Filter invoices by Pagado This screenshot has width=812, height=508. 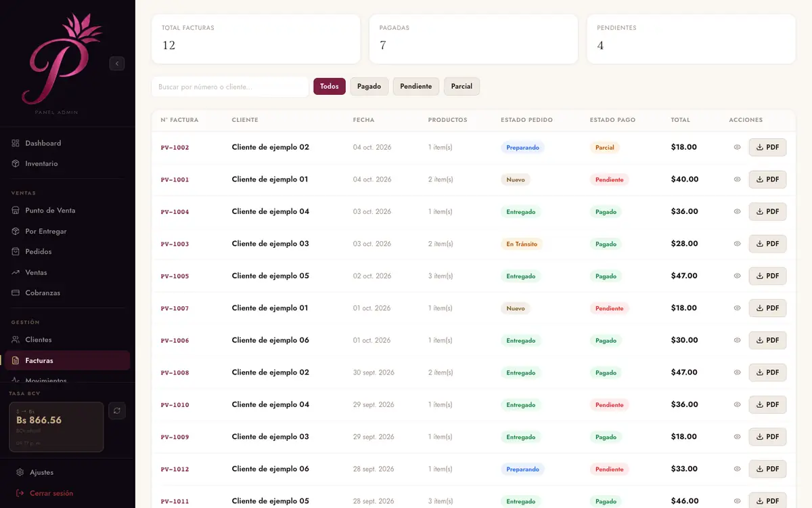pyautogui.click(x=369, y=87)
